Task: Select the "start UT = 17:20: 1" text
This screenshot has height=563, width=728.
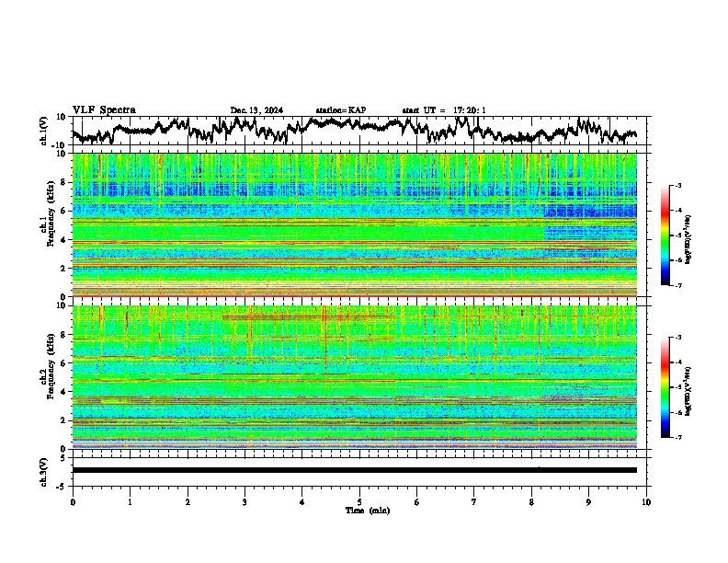Action: tap(444, 110)
